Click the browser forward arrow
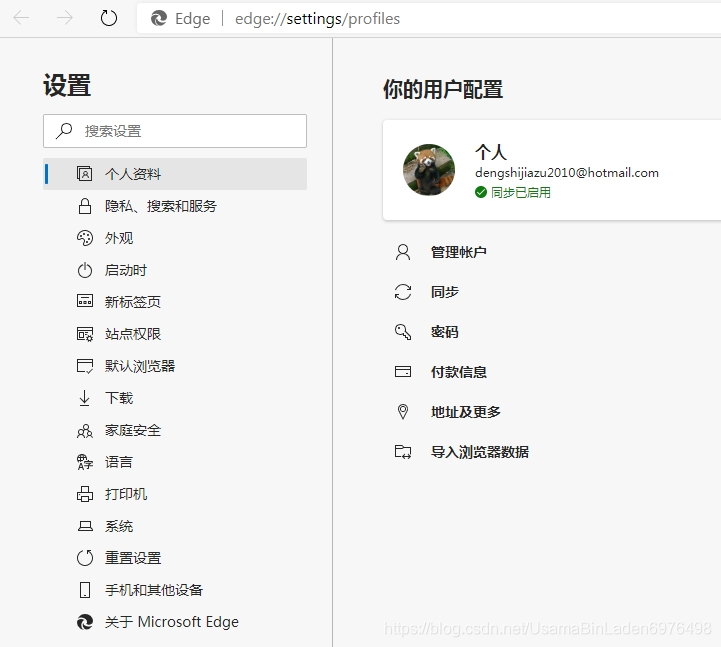The image size is (721, 647). pos(64,18)
